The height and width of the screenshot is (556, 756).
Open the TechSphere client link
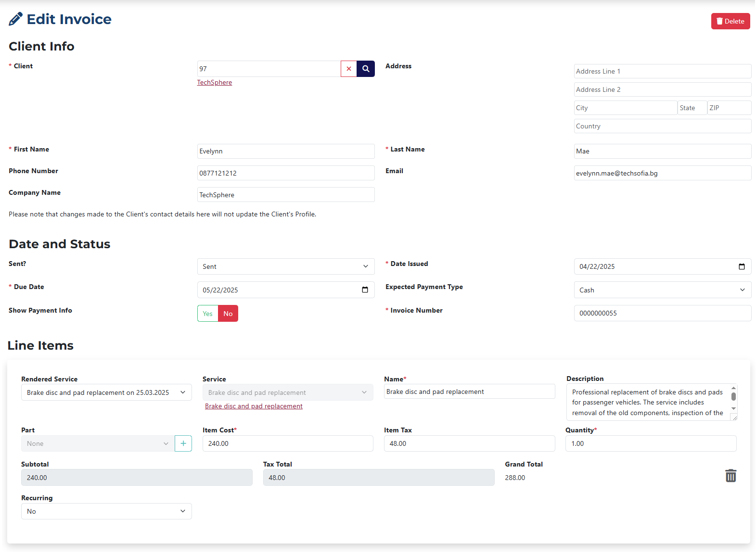[x=215, y=82]
